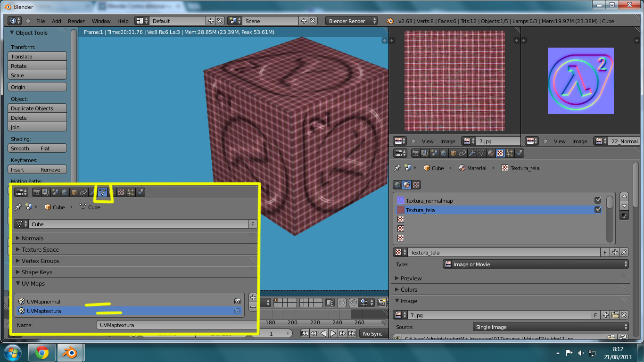Image resolution: width=644 pixels, height=362 pixels.
Task: Open the Window menu
Action: coord(101,21)
